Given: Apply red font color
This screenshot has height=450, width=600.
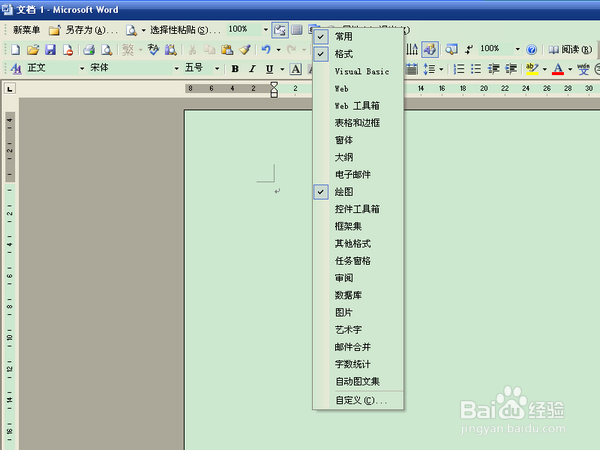Looking at the screenshot, I should pyautogui.click(x=558, y=69).
